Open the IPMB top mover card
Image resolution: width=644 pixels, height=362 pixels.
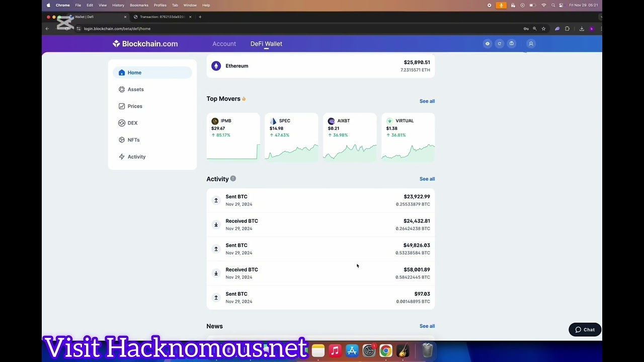point(233,137)
